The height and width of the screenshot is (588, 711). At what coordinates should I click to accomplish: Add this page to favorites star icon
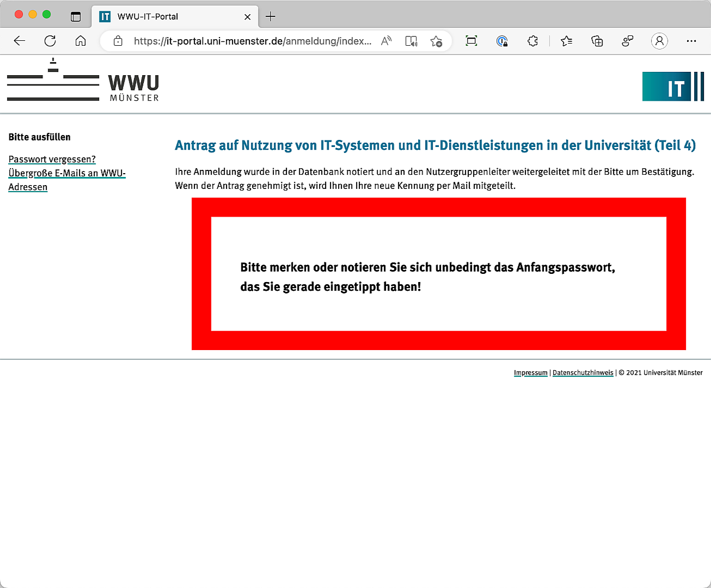[436, 41]
